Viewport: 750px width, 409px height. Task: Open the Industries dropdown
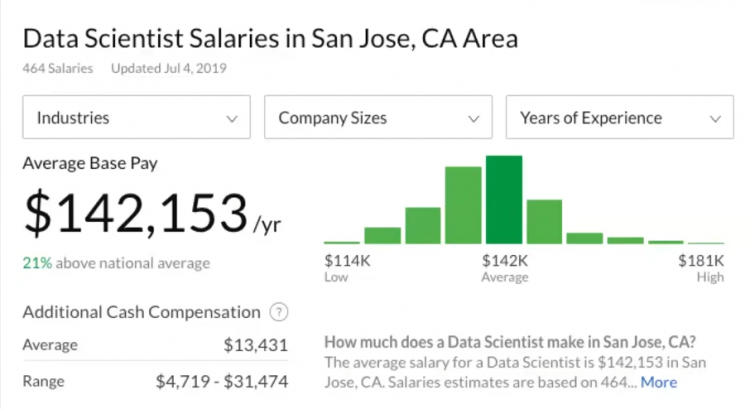136,118
